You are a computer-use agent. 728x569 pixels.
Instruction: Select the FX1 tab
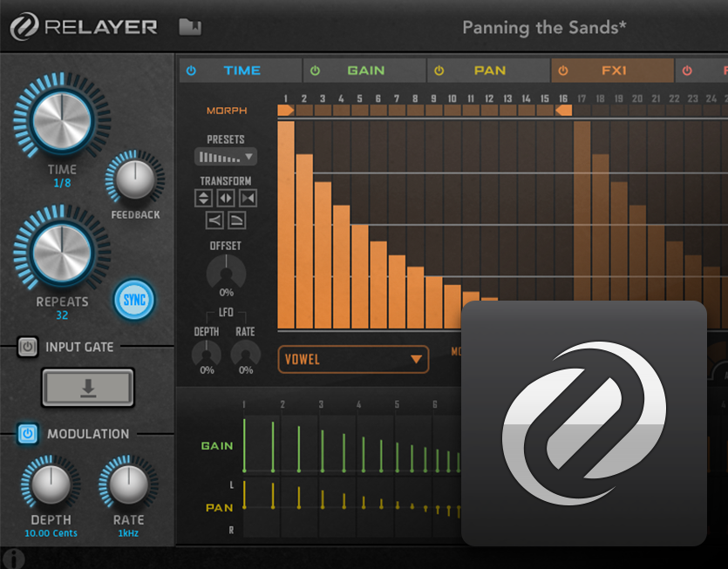point(613,71)
